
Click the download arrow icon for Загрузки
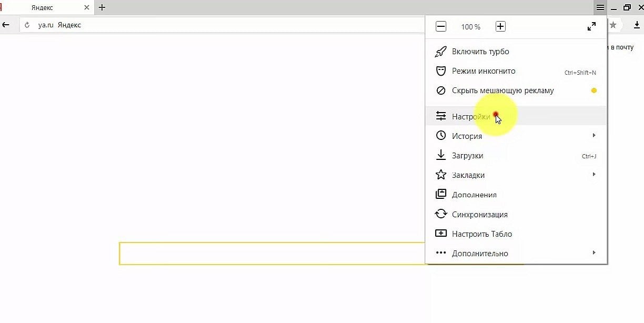tap(441, 155)
